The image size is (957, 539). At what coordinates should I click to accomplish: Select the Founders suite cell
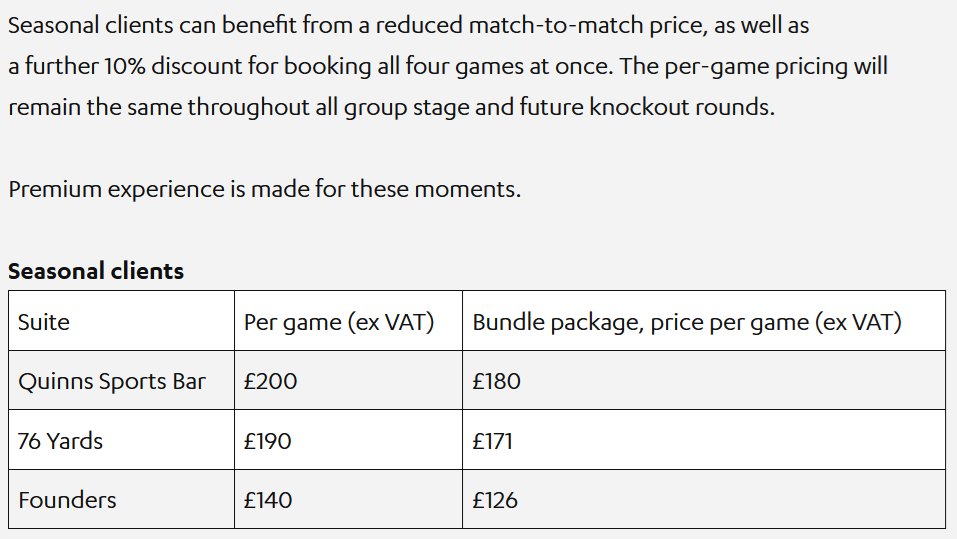click(x=121, y=499)
